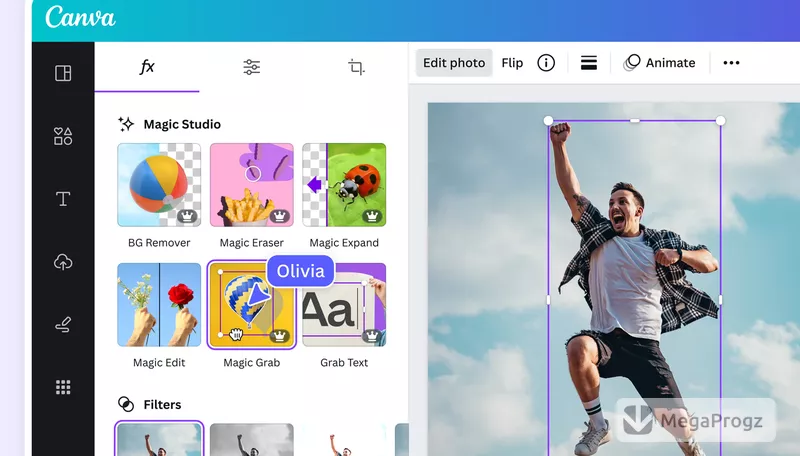Select the BG Remover thumbnail
The image size is (800, 456).
[159, 185]
